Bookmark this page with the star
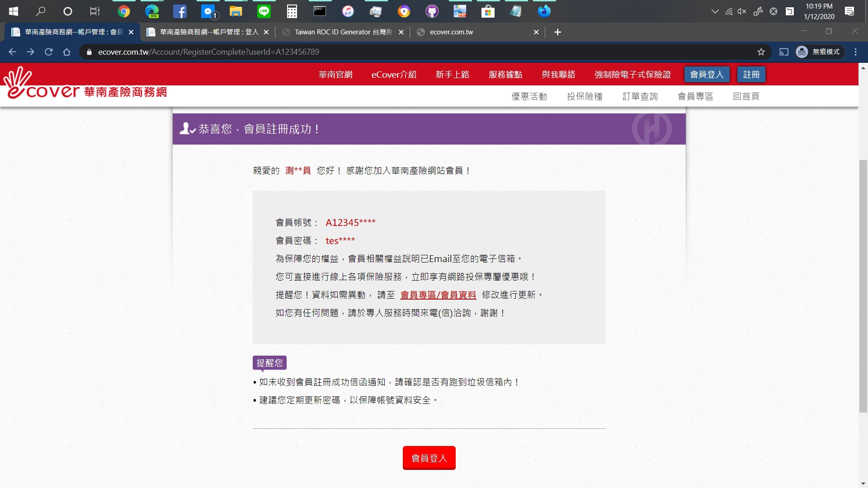Viewport: 868px width, 488px height. 761,52
